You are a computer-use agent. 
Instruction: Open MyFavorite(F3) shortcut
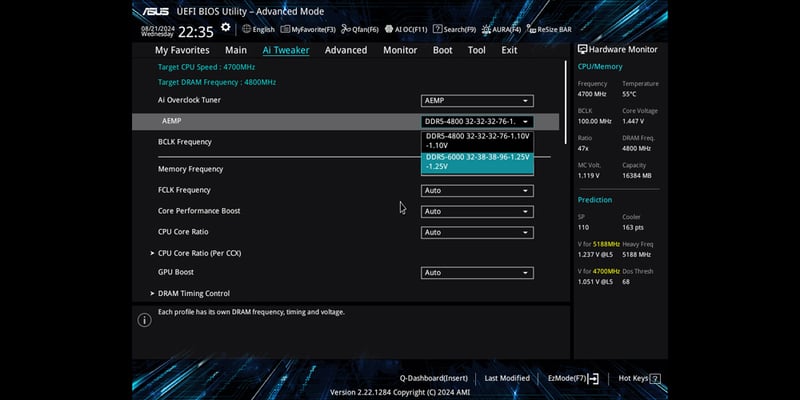tap(308, 30)
